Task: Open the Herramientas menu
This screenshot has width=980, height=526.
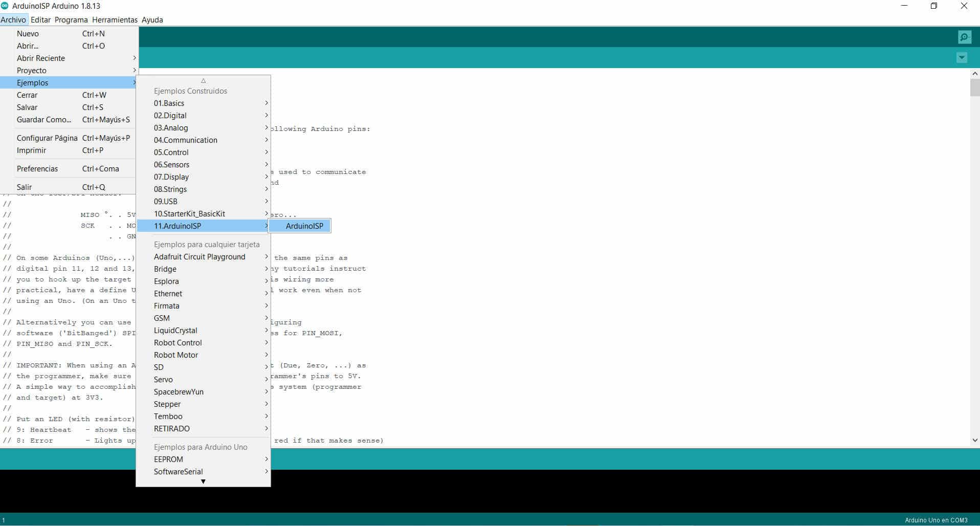Action: pyautogui.click(x=115, y=20)
